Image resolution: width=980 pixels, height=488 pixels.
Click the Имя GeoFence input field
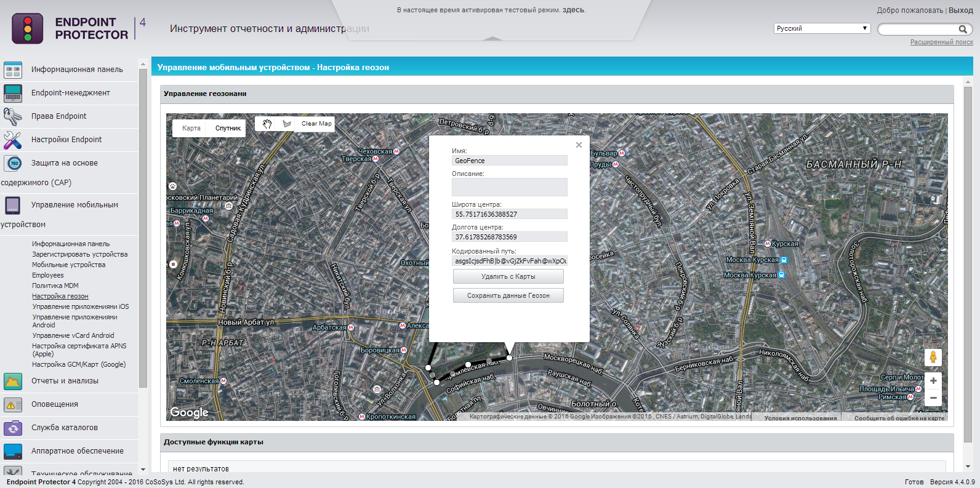[509, 161]
